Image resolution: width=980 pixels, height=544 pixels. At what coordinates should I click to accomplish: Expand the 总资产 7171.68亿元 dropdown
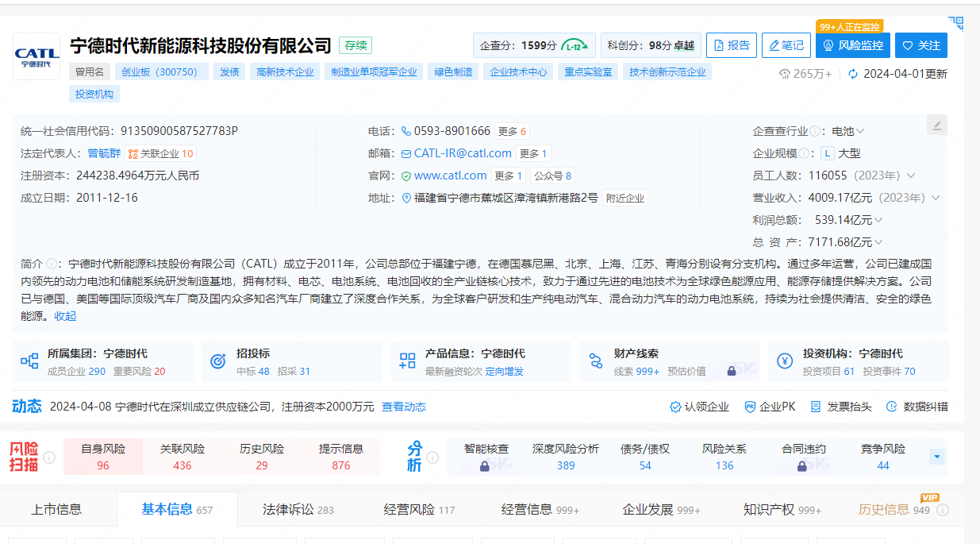pos(878,242)
